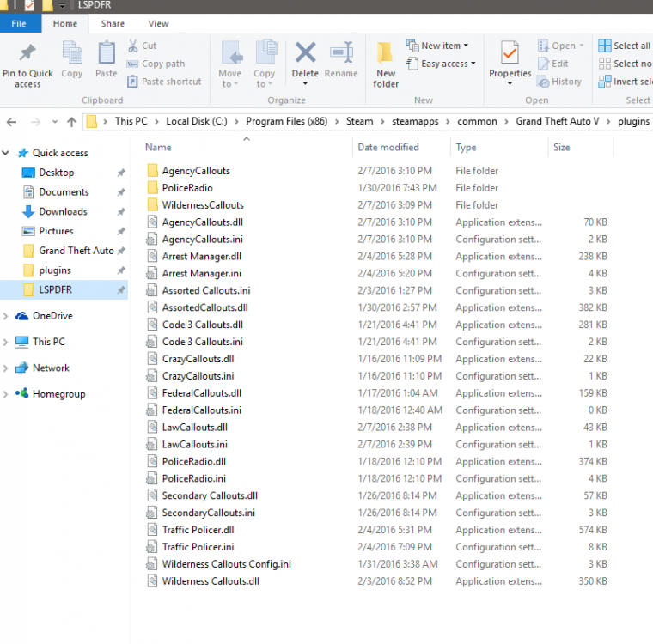
Task: Select the WildernessCallouts folder
Action: (x=203, y=205)
